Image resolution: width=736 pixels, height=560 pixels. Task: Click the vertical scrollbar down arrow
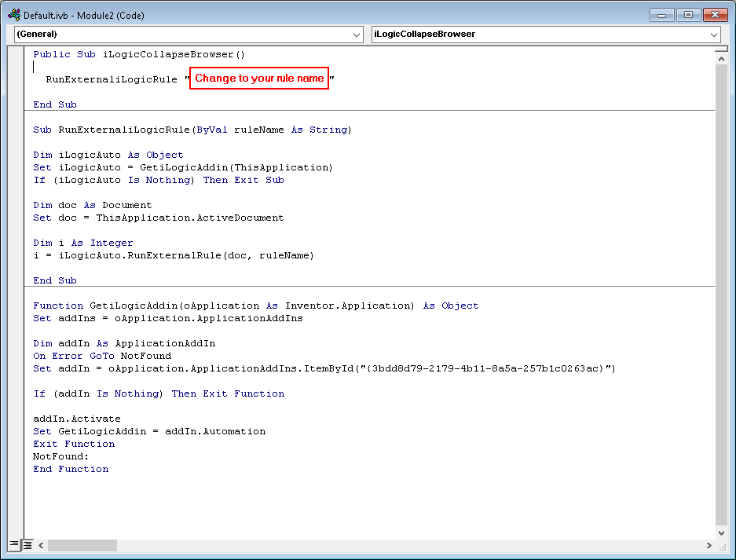(x=721, y=532)
